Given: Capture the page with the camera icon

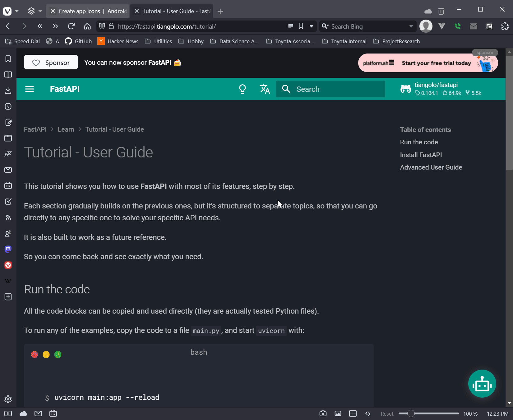Looking at the screenshot, I should (323, 413).
